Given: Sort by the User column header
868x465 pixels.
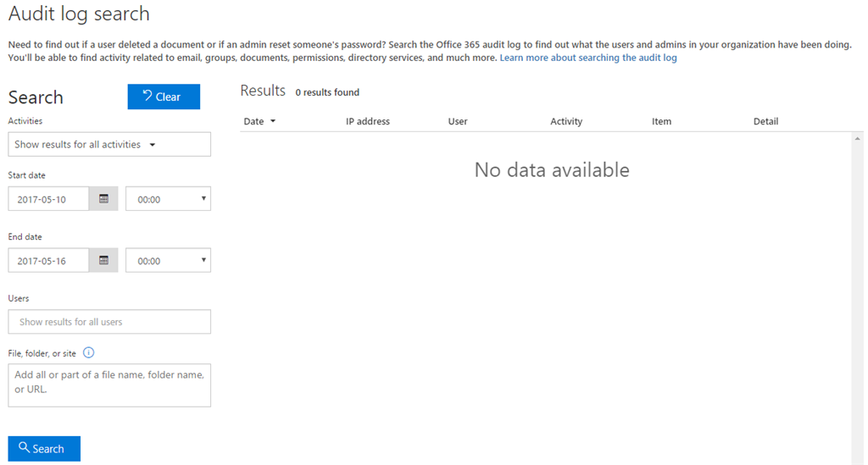Looking at the screenshot, I should pos(458,121).
